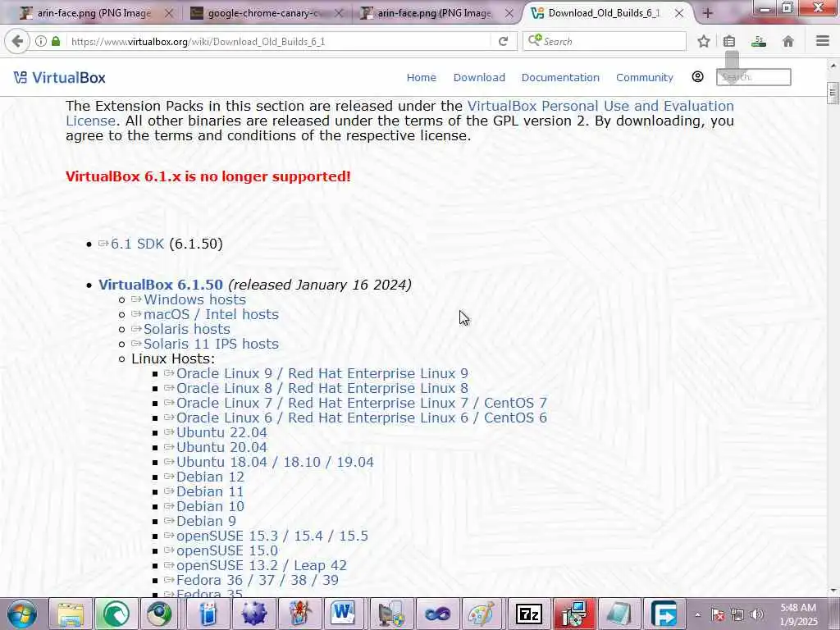Open the spider icon app in taskbar
The height and width of the screenshot is (630, 840).
(300, 614)
